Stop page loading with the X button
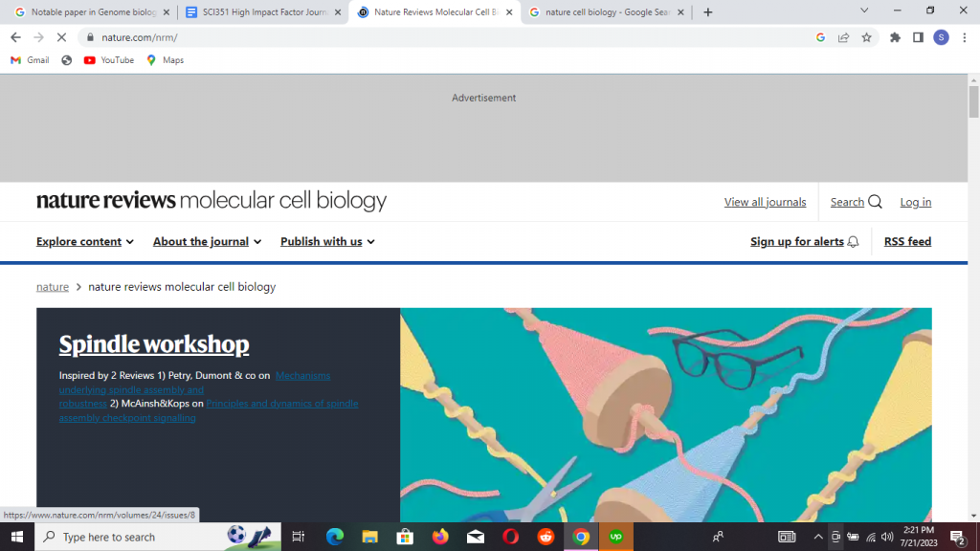The image size is (980, 551). point(61,37)
